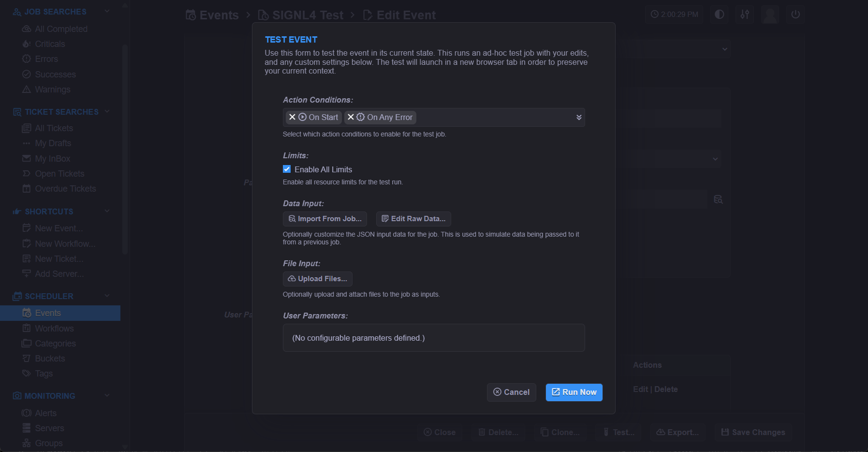This screenshot has width=868, height=452.
Task: Collapse the Scheduler section
Action: 107,296
